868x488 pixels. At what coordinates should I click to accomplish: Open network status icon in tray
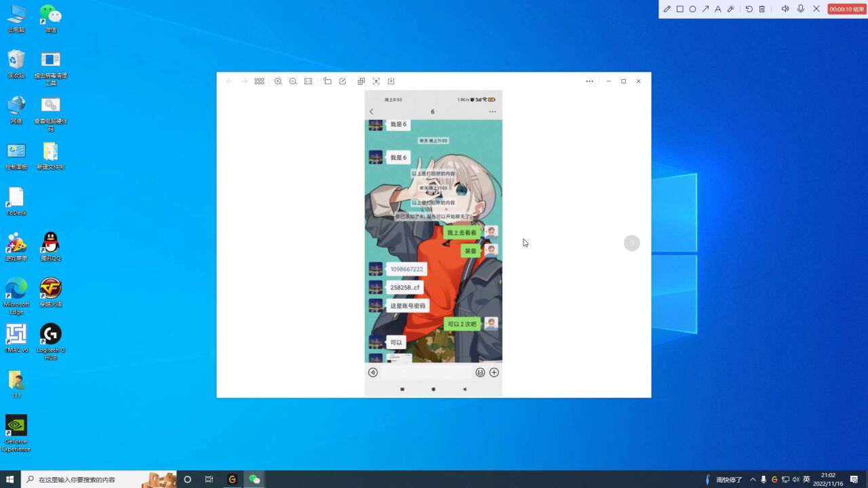(785, 479)
